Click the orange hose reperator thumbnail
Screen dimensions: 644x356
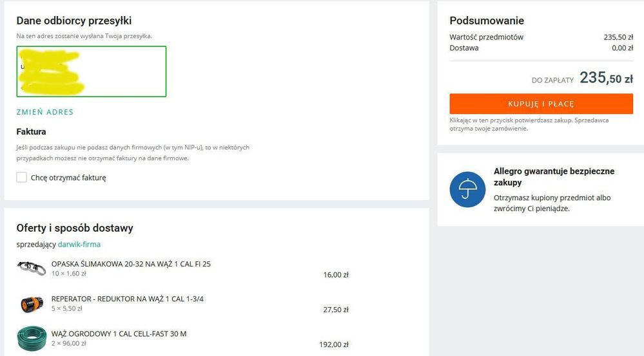pyautogui.click(x=31, y=303)
